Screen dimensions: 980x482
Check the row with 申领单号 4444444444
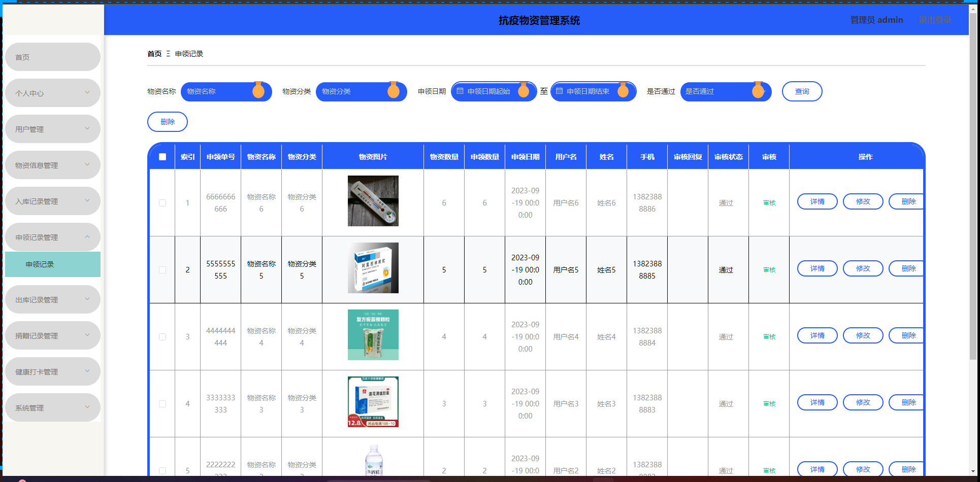pyautogui.click(x=162, y=337)
